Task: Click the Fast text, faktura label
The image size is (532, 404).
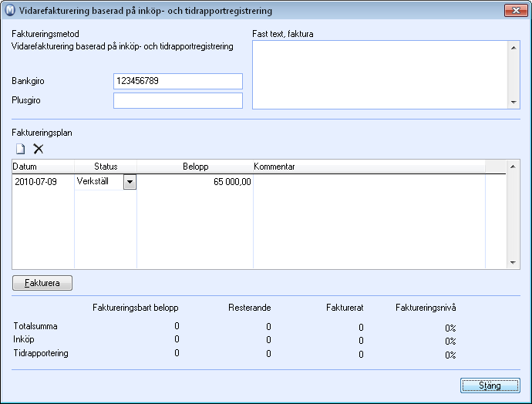Action: pyautogui.click(x=283, y=34)
